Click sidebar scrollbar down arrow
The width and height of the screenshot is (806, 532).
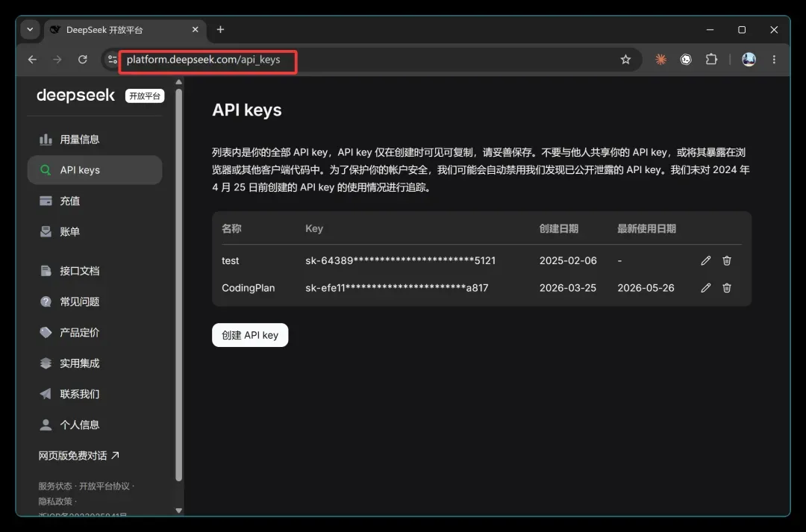point(179,511)
